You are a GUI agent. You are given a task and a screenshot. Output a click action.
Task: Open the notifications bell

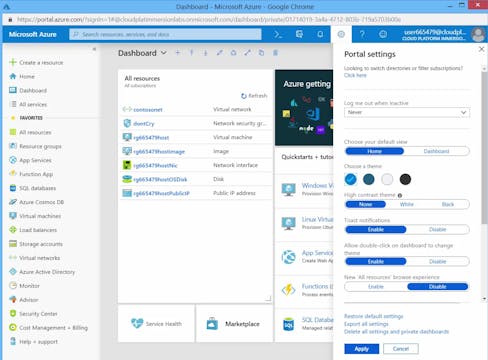[x=320, y=34]
